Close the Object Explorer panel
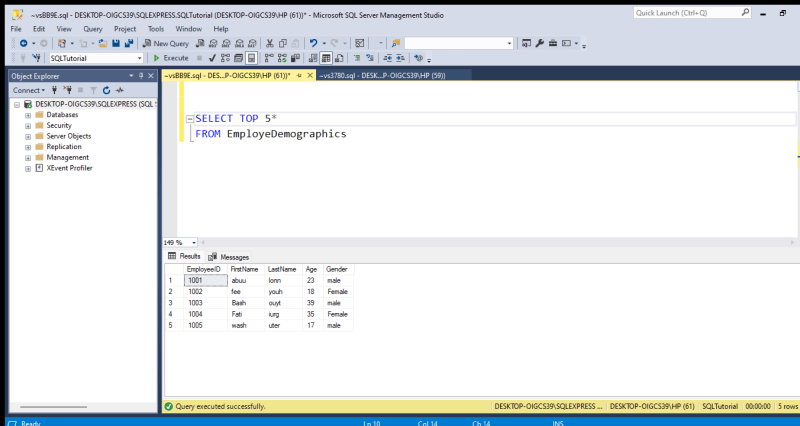 (x=151, y=76)
